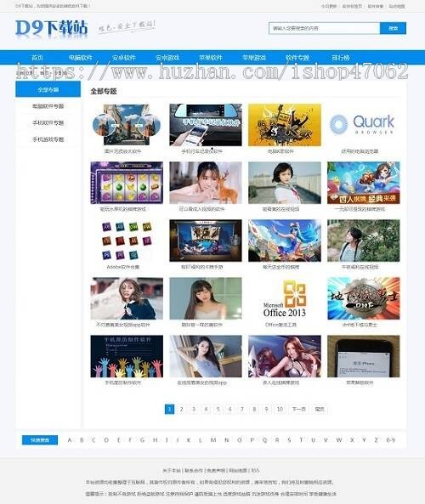Filter by letter H in alphabet bar

pyautogui.click(x=156, y=440)
